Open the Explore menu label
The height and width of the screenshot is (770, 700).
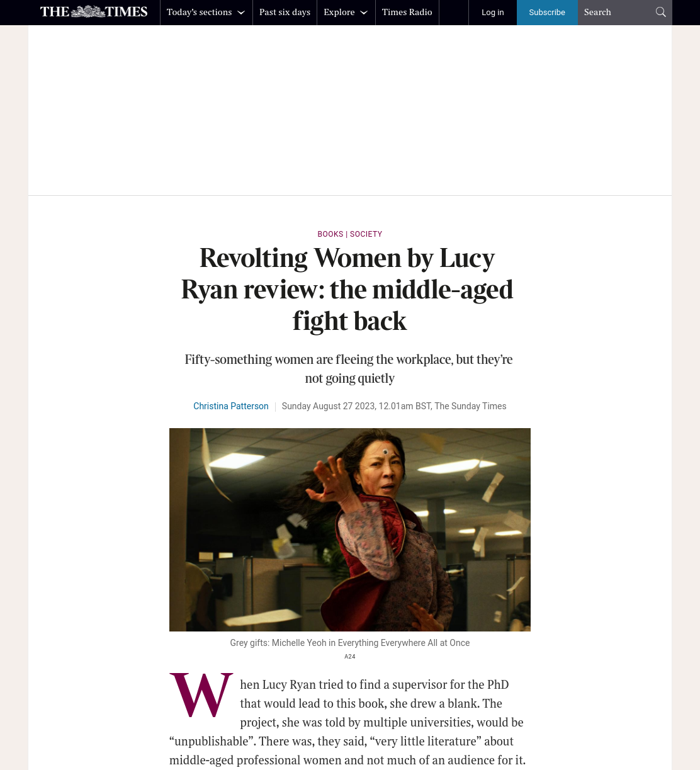[x=339, y=12]
